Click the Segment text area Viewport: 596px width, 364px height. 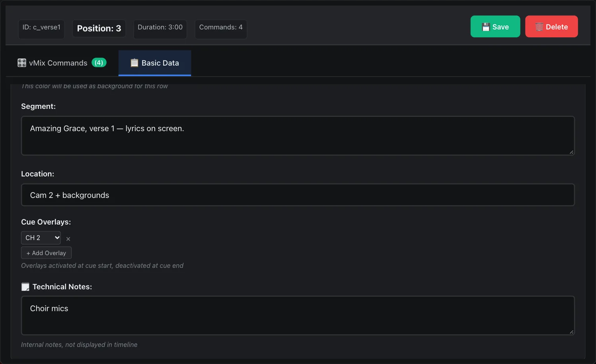[x=298, y=136]
